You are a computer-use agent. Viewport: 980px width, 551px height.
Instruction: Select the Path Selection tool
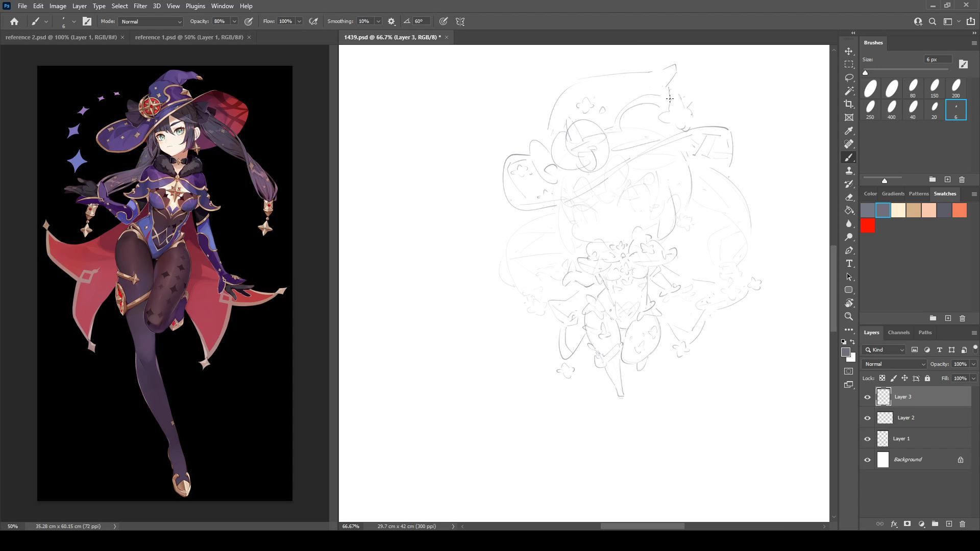(x=849, y=277)
